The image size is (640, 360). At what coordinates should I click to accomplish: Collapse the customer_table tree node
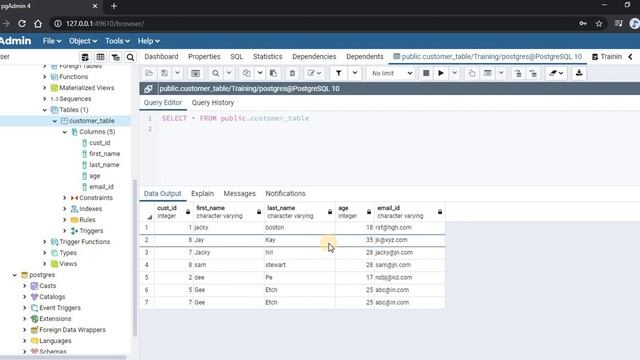click(55, 121)
